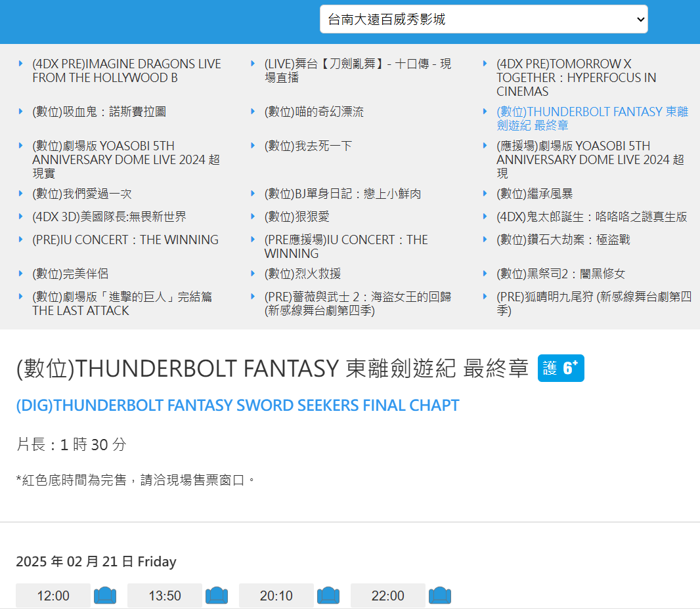
Task: Open (PRE)IU CONCERT:THE WINNING link
Action: (125, 240)
